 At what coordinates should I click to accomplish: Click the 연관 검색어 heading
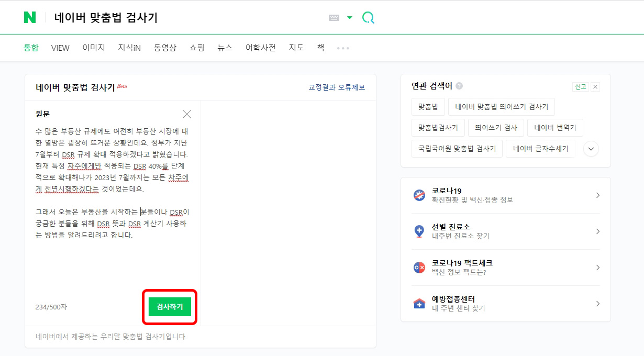(432, 86)
